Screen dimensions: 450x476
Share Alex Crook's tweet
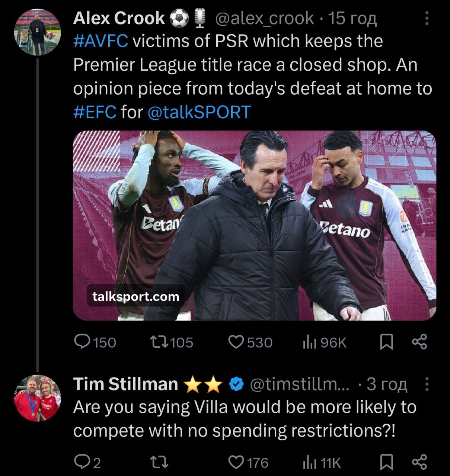tap(419, 342)
